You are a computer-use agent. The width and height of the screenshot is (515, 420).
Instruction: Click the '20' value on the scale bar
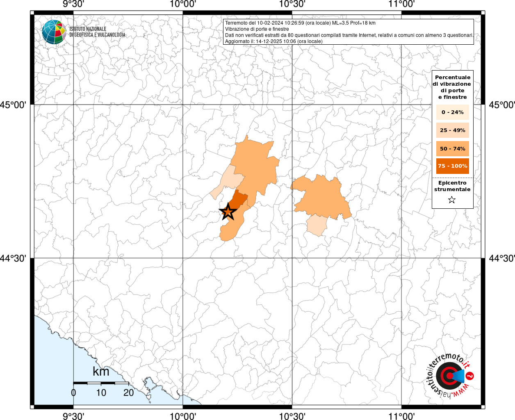129,393
